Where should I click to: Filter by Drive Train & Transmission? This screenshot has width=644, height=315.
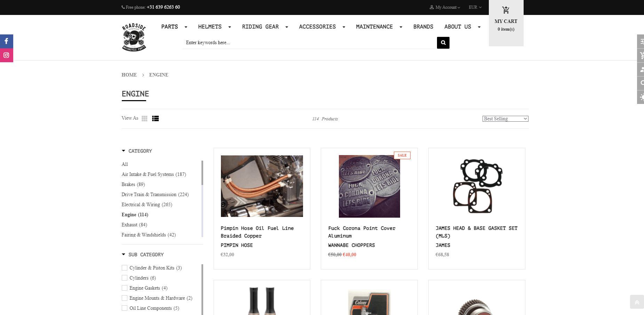(155, 194)
